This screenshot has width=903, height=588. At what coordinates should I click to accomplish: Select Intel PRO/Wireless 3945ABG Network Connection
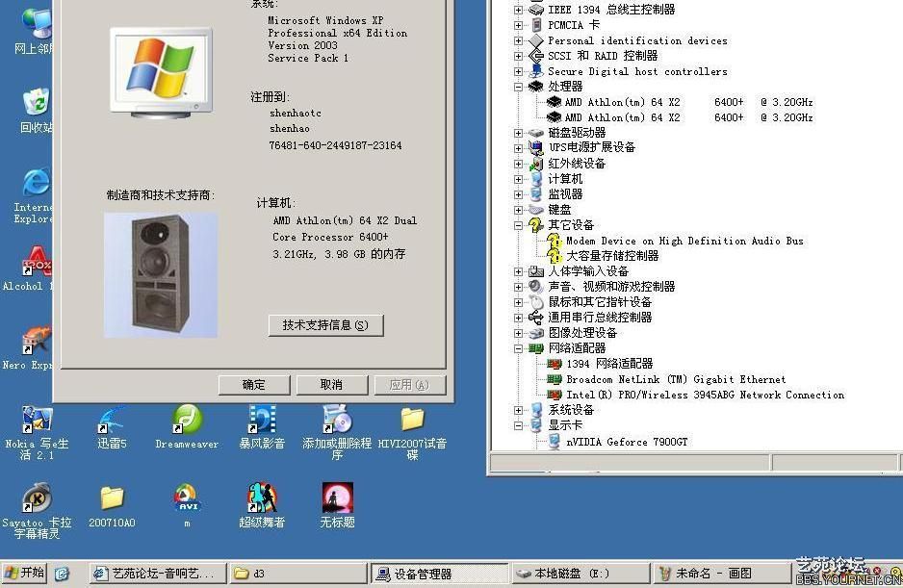click(x=706, y=395)
